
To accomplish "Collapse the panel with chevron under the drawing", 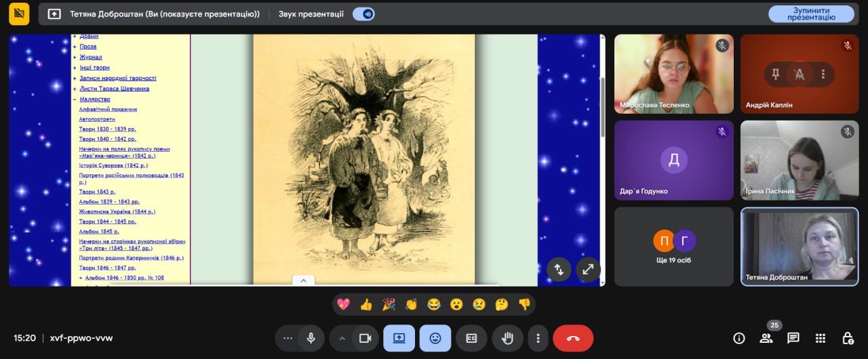I will (303, 280).
